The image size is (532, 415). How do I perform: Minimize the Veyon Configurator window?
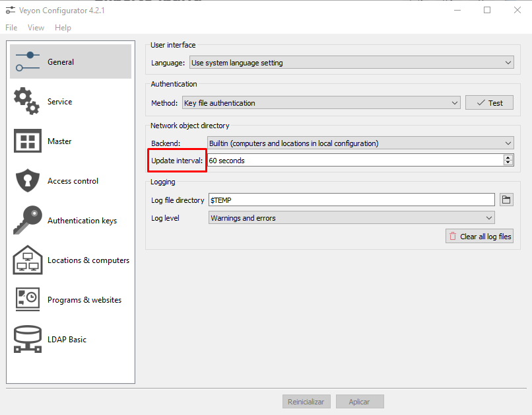457,10
